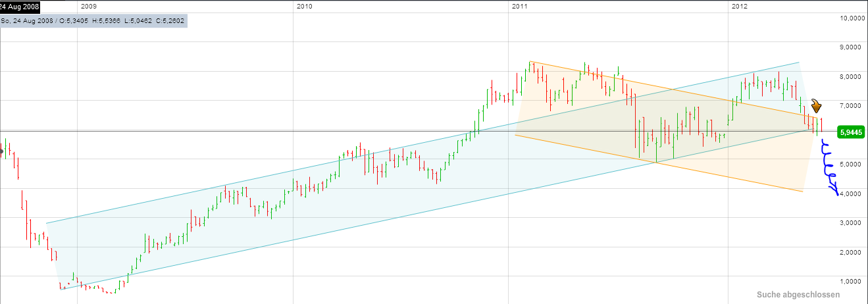This screenshot has height=304, width=868.
Task: Click the 2012 year label on time axis
Action: pyautogui.click(x=740, y=7)
